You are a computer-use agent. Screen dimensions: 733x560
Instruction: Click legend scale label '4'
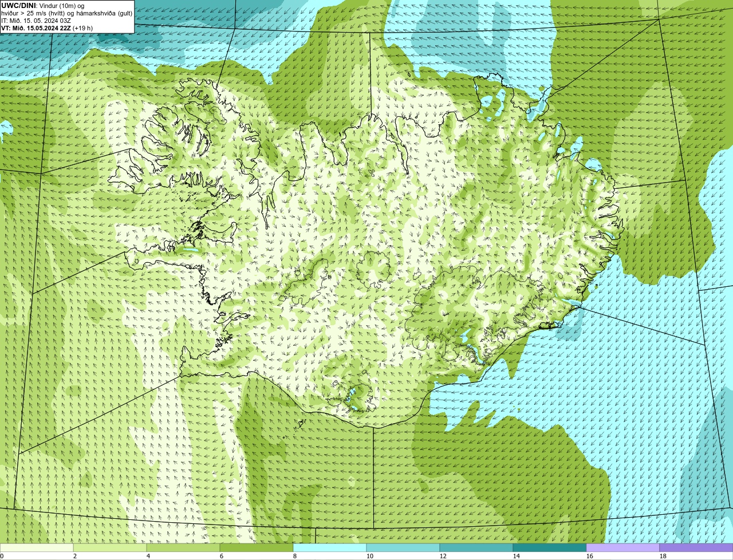(148, 556)
